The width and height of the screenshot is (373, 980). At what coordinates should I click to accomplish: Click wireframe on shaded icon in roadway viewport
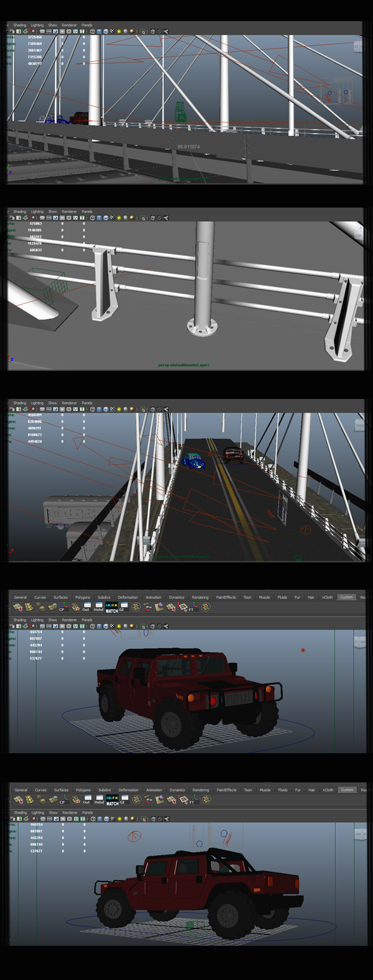point(106,409)
